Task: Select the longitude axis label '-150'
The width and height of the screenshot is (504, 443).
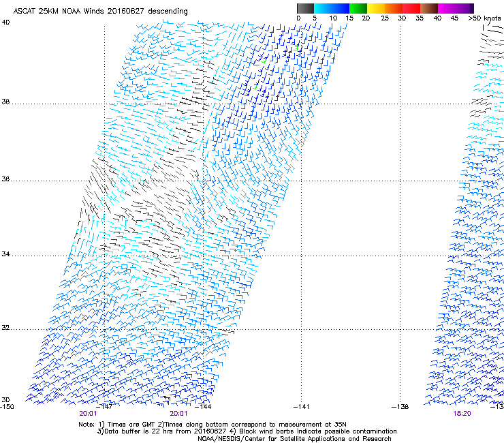Action: coord(7,407)
